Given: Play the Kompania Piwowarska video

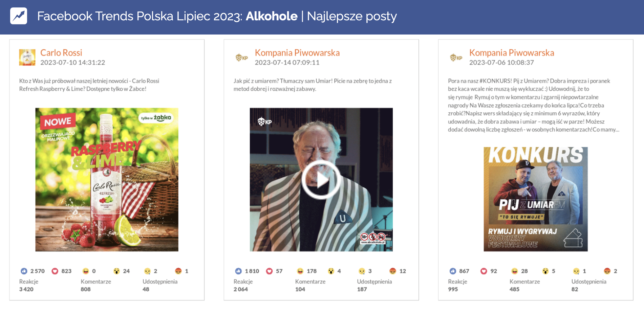Looking at the screenshot, I should (321, 180).
